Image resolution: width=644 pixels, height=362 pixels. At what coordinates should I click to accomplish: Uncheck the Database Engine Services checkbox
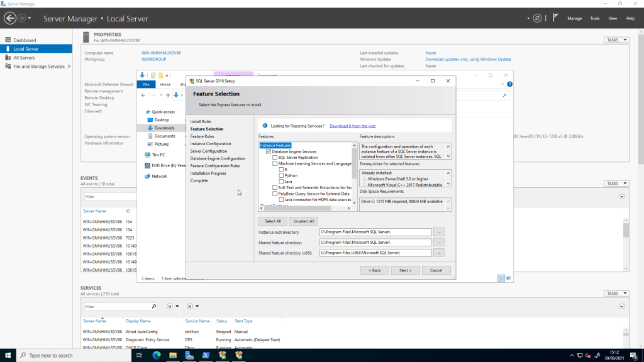coord(269,151)
